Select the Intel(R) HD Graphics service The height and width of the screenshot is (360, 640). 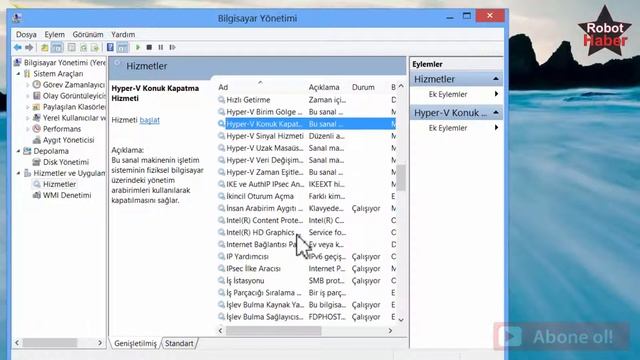pos(306,232)
